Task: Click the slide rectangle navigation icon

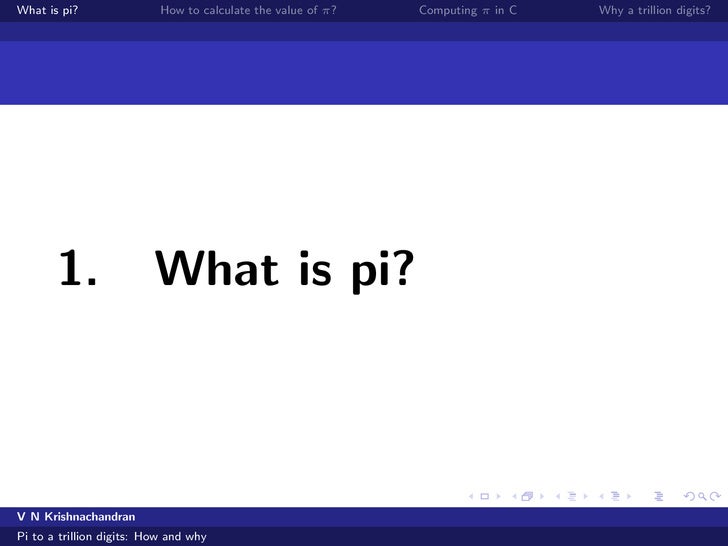Action: coord(485,496)
